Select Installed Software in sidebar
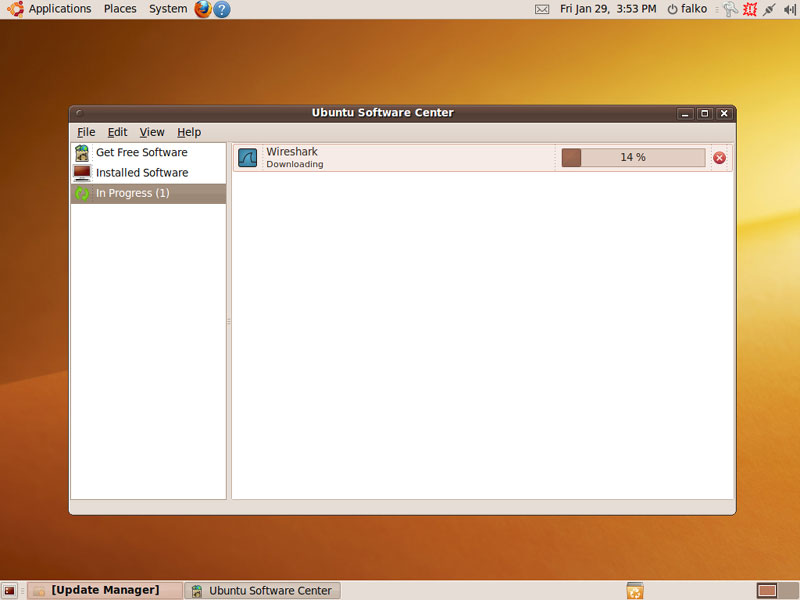The image size is (800, 600). pos(141,173)
